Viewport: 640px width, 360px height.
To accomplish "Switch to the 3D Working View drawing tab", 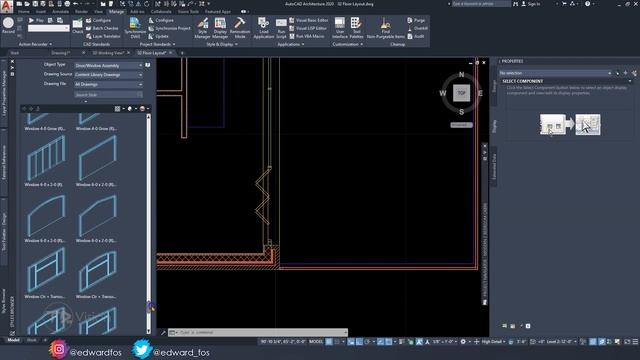I will tap(107, 53).
